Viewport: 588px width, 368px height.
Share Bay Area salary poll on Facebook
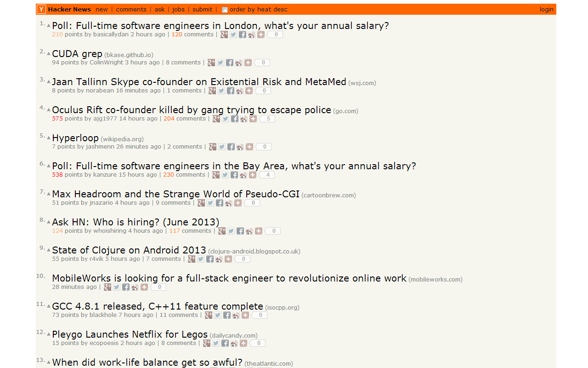click(234, 175)
